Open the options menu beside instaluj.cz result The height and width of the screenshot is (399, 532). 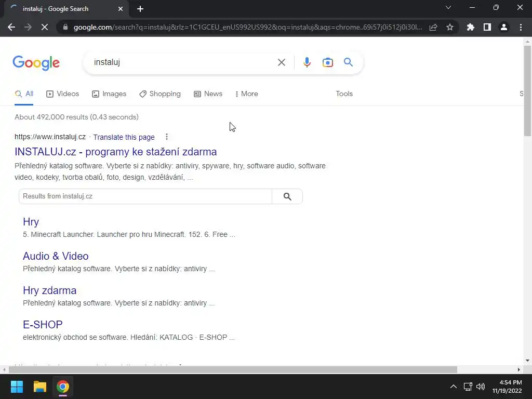pyautogui.click(x=167, y=137)
